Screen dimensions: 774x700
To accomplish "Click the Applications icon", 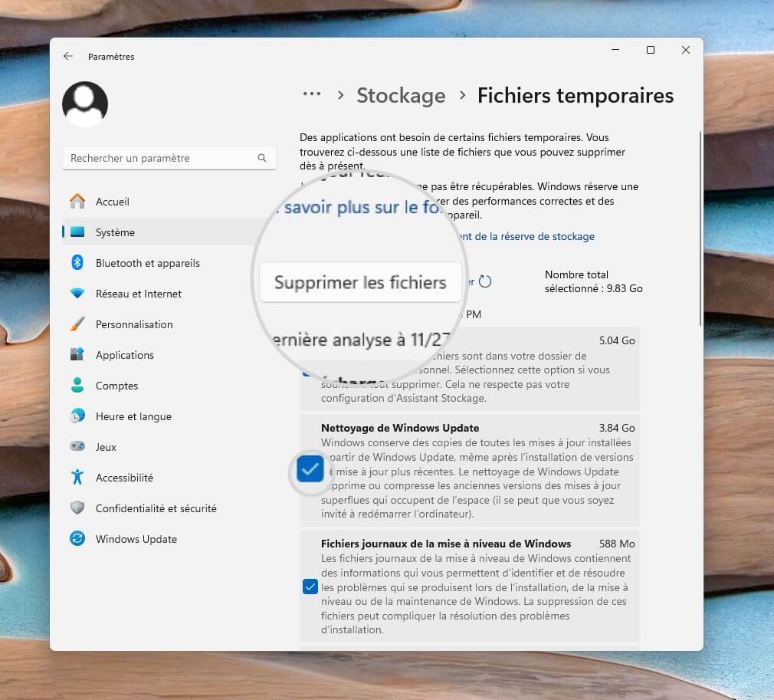I will click(77, 354).
